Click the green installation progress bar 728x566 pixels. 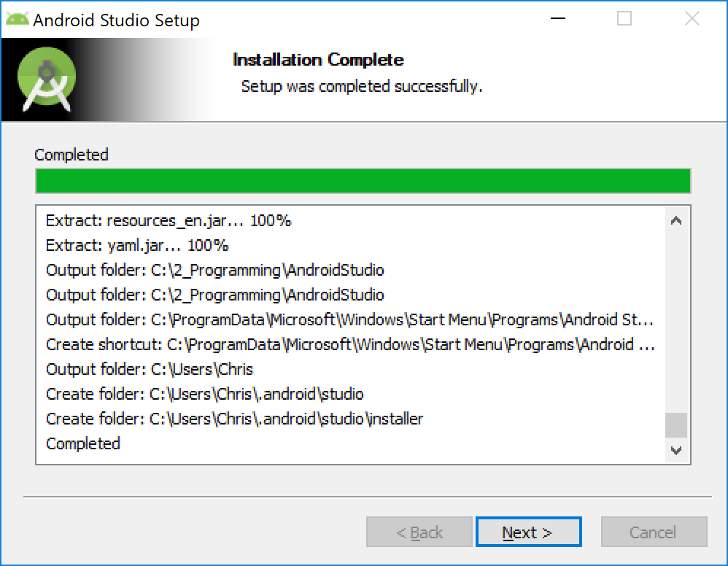pos(363,181)
